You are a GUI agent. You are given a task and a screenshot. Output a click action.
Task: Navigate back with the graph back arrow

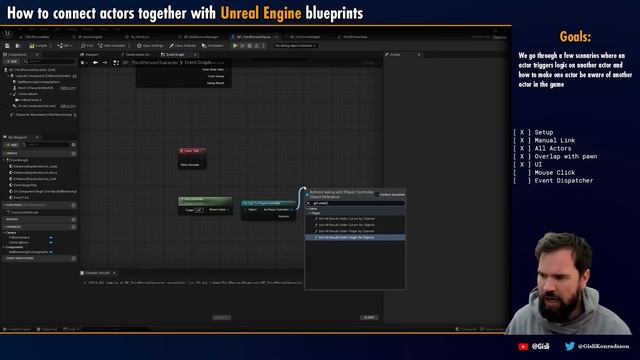click(x=95, y=62)
